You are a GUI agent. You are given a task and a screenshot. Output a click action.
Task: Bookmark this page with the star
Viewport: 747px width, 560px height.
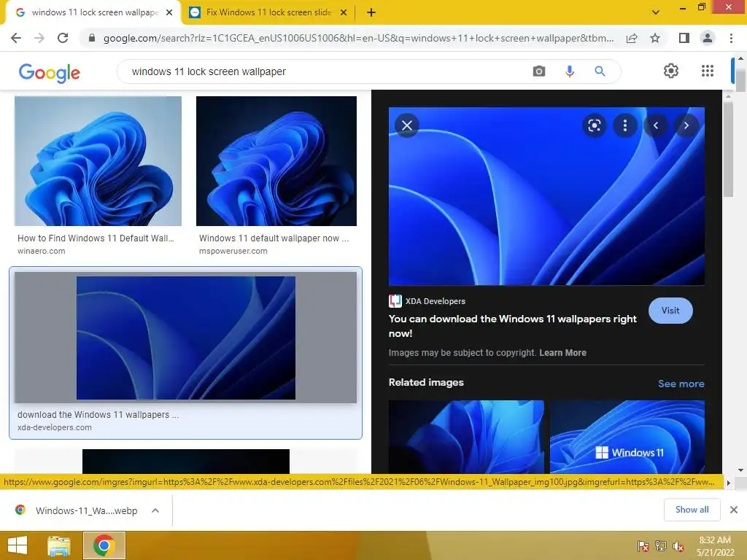[x=655, y=38]
